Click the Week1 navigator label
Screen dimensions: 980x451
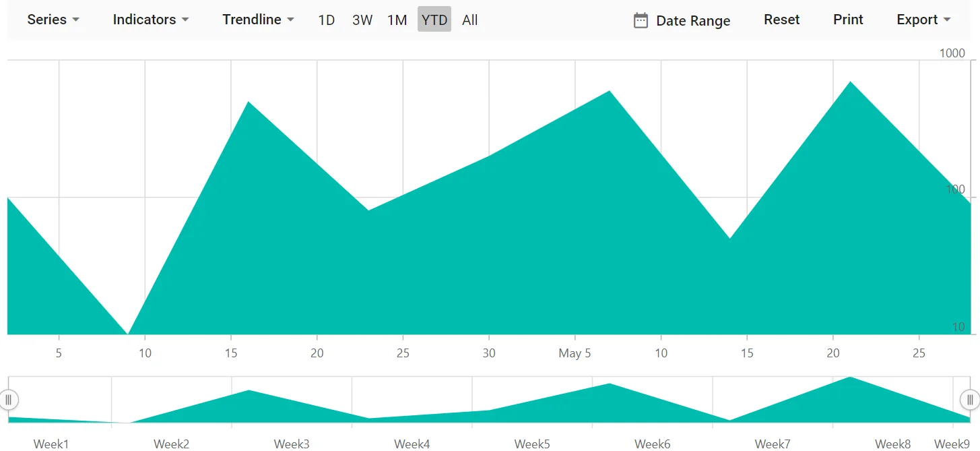[51, 444]
